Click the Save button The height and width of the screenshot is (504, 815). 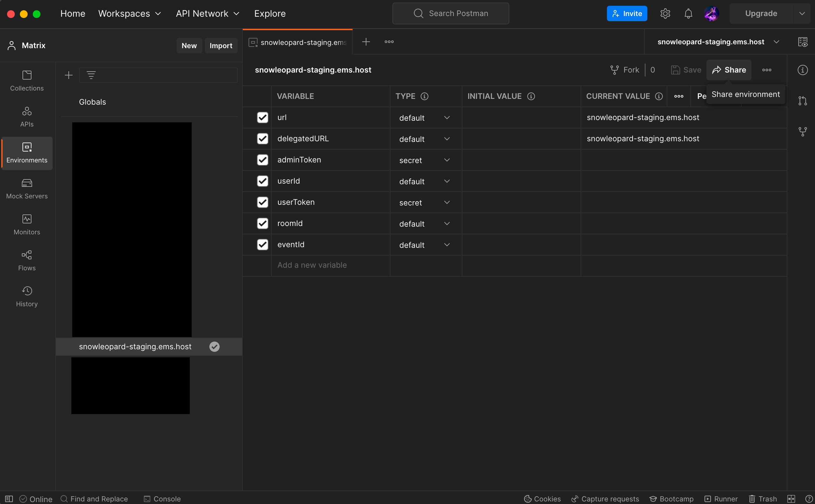686,70
